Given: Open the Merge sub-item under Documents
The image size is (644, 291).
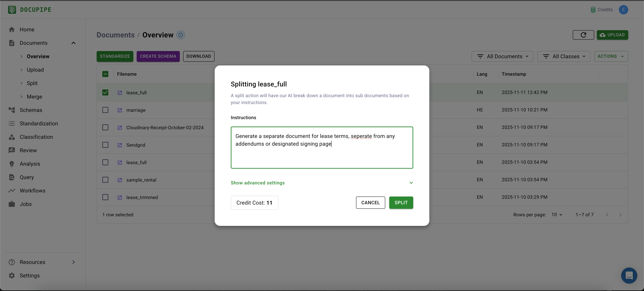Looking at the screenshot, I should 34,97.
